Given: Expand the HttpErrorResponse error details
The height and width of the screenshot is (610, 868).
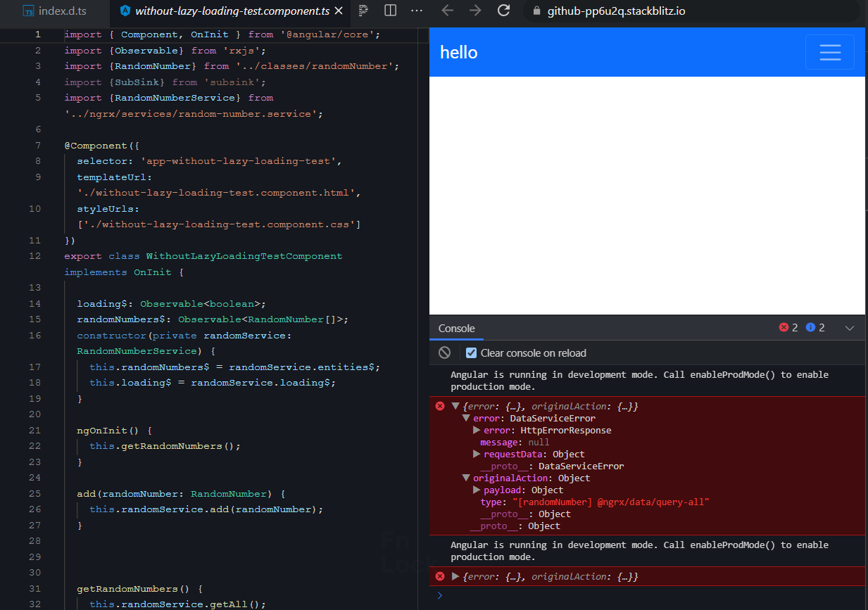Looking at the screenshot, I should pos(476,430).
